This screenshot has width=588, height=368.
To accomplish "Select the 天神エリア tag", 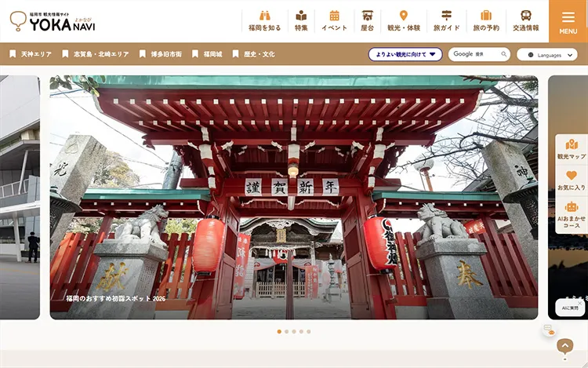I will coord(31,54).
